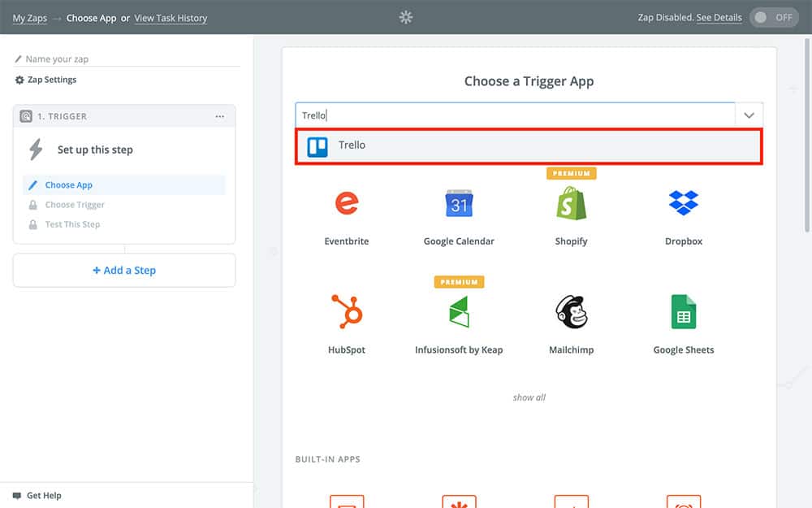Click the Name your zap field
The image size is (812, 508).
tap(130, 59)
